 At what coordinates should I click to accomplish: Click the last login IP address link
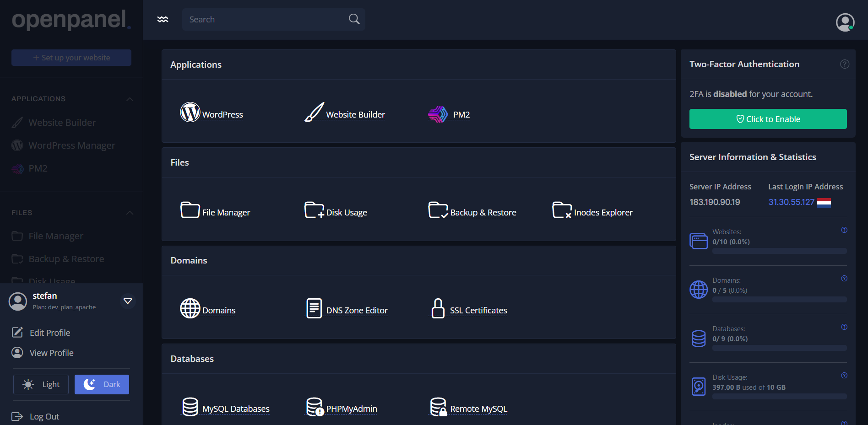tap(791, 202)
